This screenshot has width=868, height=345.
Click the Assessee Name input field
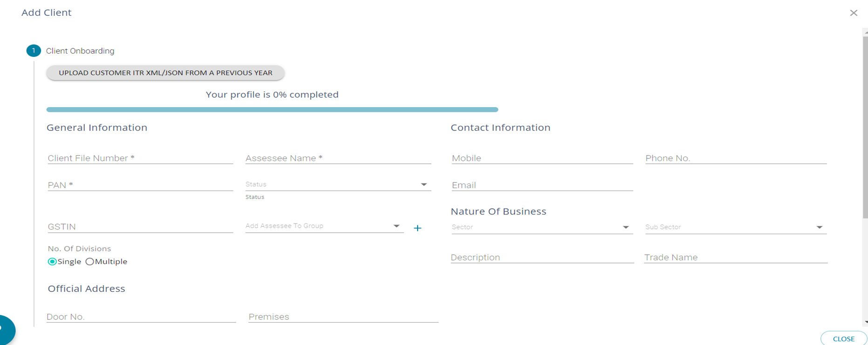click(x=338, y=158)
